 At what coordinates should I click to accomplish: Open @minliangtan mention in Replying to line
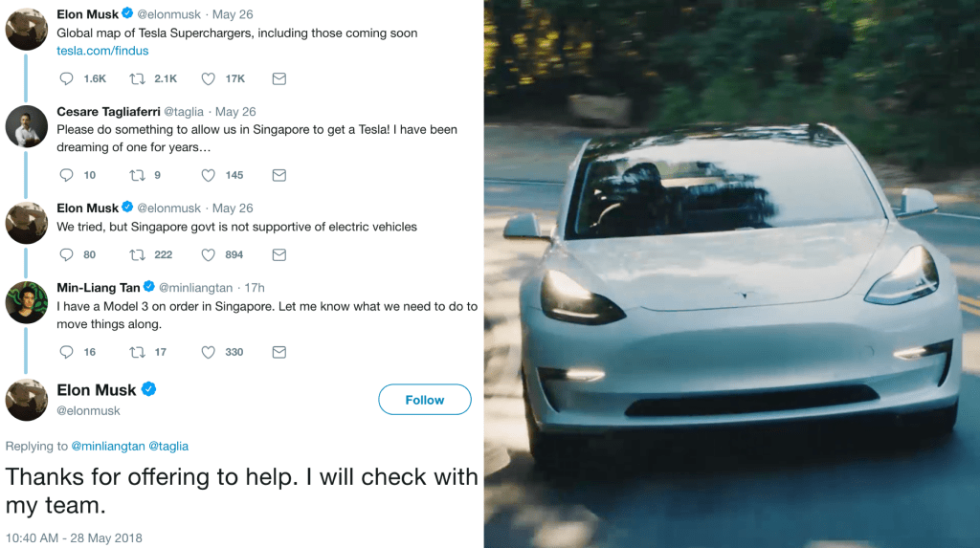click(108, 447)
